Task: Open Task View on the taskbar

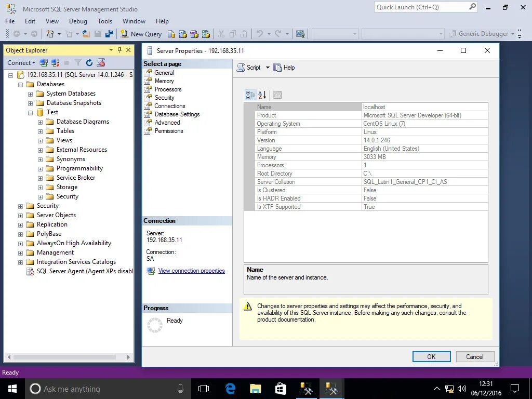Action: [x=204, y=389]
